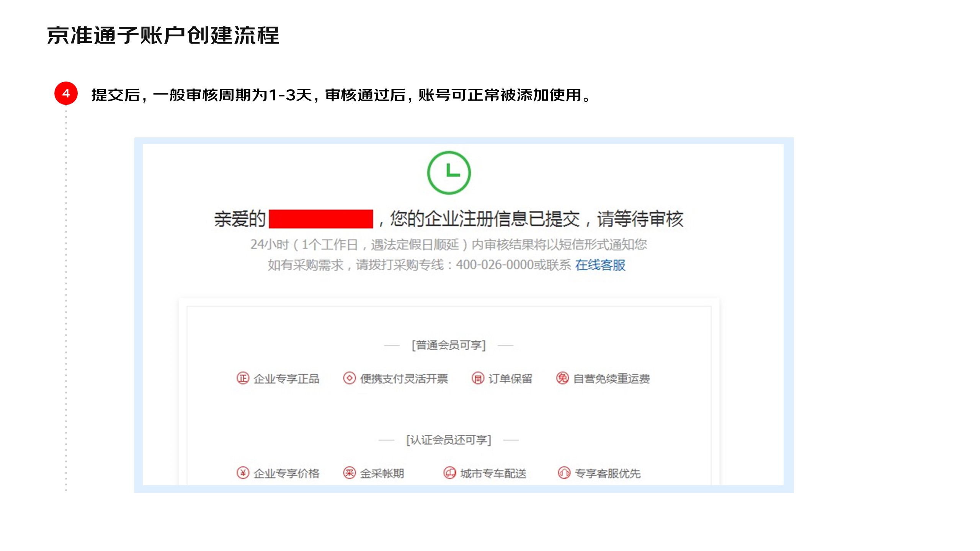Select the 订单保留 order icon
This screenshot has height=551, width=980.
pyautogui.click(x=478, y=378)
